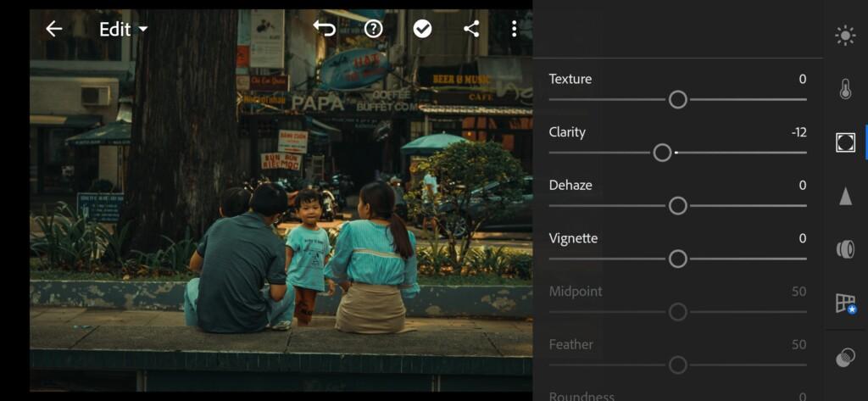The width and height of the screenshot is (868, 401).
Task: Tap the Midpoint slider handle
Action: coord(677,312)
